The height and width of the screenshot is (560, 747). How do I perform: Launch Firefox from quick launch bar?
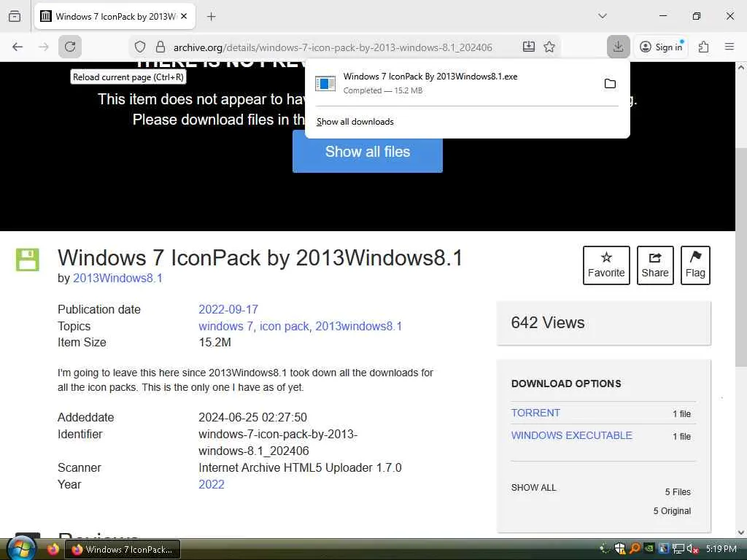click(x=53, y=549)
